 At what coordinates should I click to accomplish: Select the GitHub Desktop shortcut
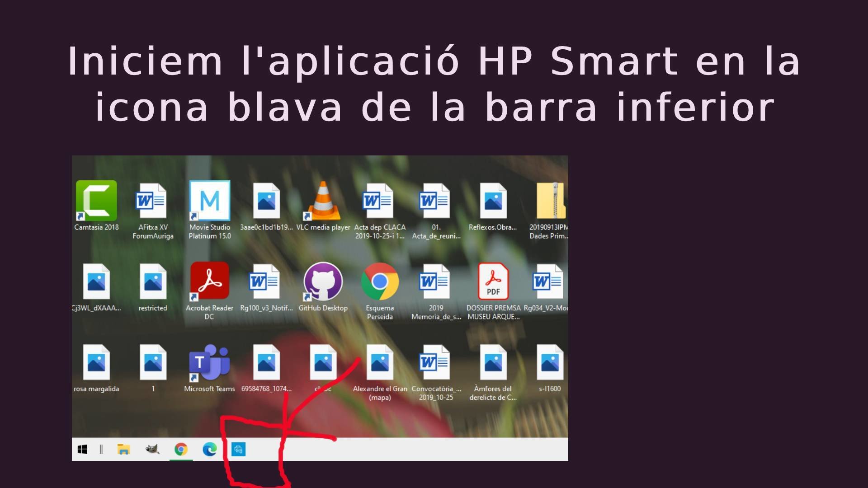[x=323, y=282]
